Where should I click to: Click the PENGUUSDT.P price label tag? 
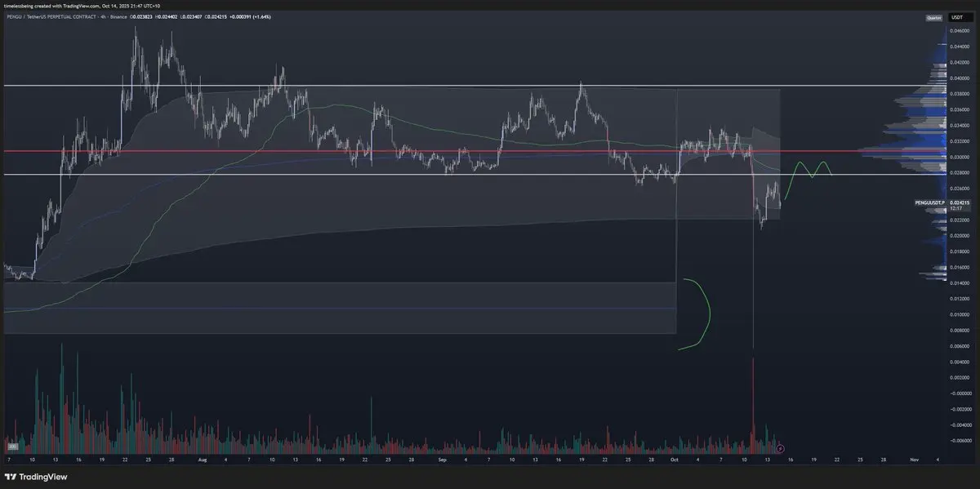click(929, 202)
